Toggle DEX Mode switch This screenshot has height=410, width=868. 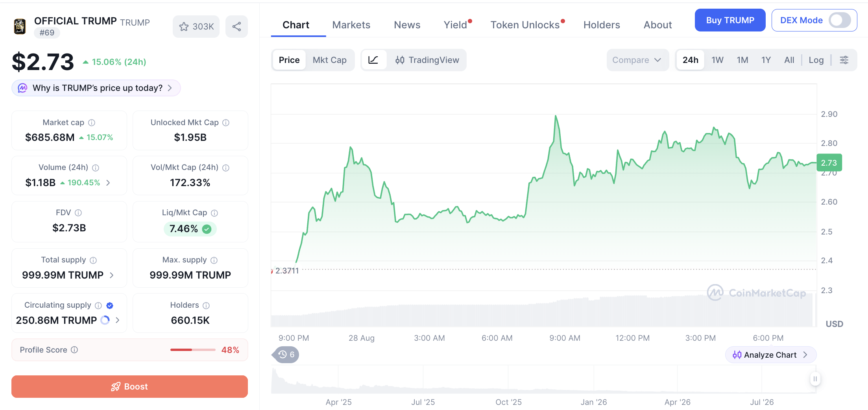point(840,20)
